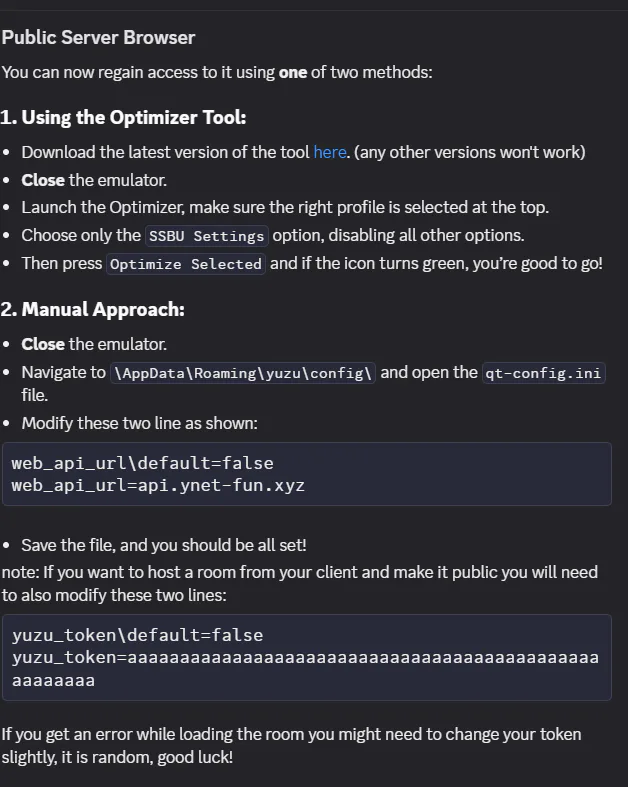The image size is (628, 787).
Task: Click the '\AppData\Roaming\yuzu\config\' path code
Action: tap(243, 373)
